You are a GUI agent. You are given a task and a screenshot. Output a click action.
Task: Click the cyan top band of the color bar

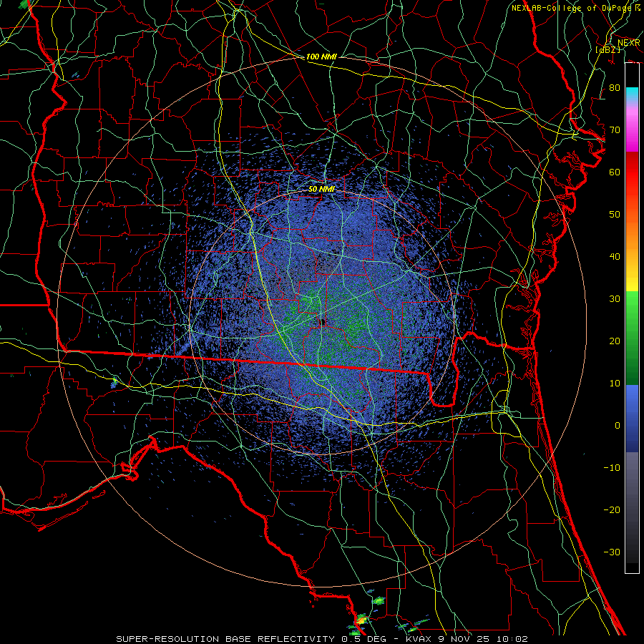[x=632, y=94]
